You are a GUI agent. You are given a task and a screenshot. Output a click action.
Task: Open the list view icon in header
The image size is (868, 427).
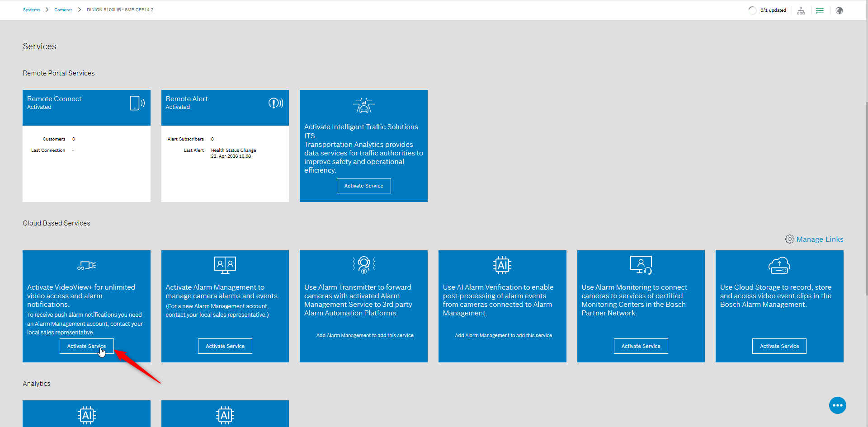click(x=820, y=10)
